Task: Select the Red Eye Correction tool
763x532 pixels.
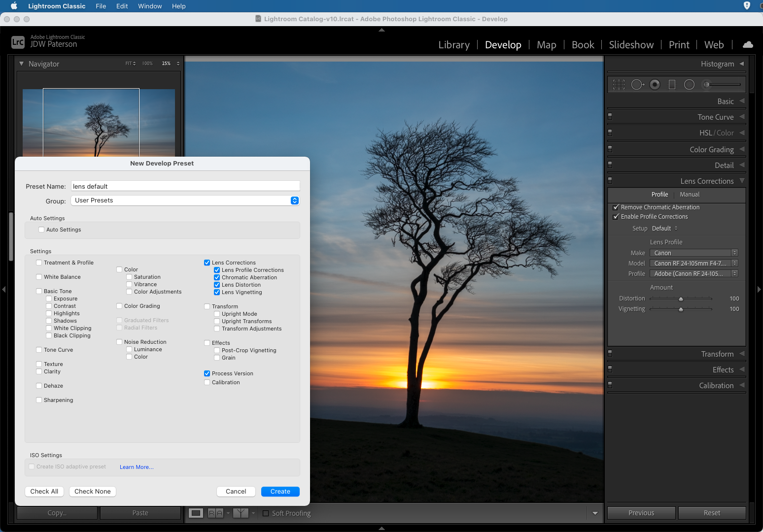Action: pyautogui.click(x=655, y=85)
